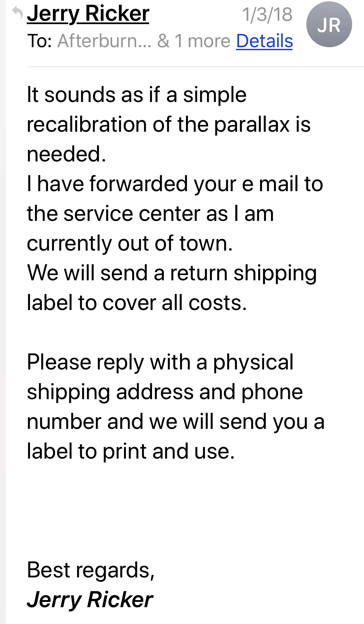Tap the word "forwarded" in the message
This screenshot has height=624, width=364.
(138, 184)
